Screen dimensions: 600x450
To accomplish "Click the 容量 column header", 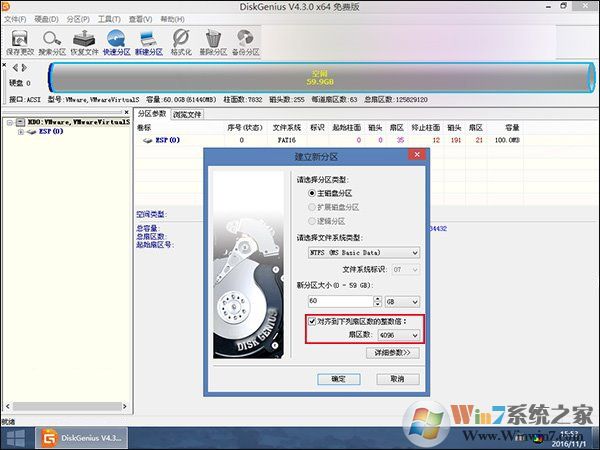I will click(512, 127).
